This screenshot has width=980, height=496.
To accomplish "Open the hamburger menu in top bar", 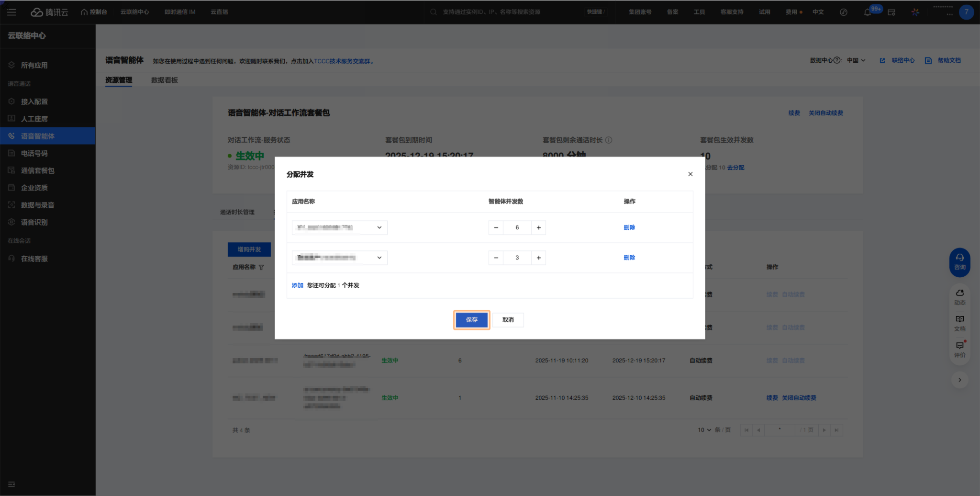I will point(11,12).
